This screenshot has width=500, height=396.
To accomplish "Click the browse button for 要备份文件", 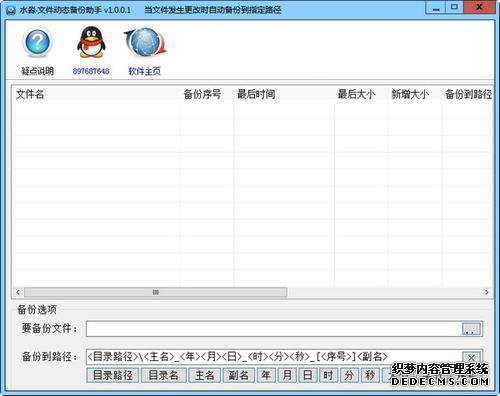I will point(471,329).
